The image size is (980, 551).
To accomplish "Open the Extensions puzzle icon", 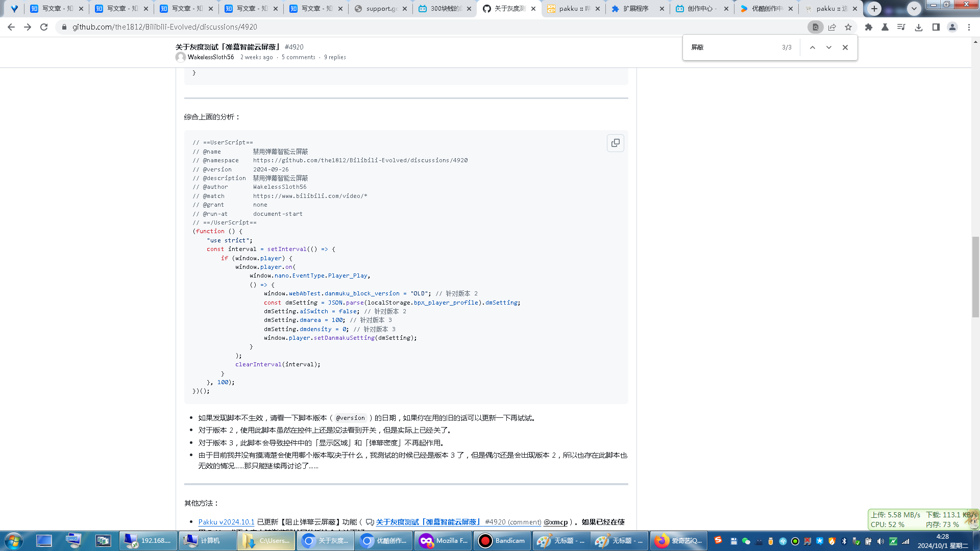I will [x=869, y=27].
